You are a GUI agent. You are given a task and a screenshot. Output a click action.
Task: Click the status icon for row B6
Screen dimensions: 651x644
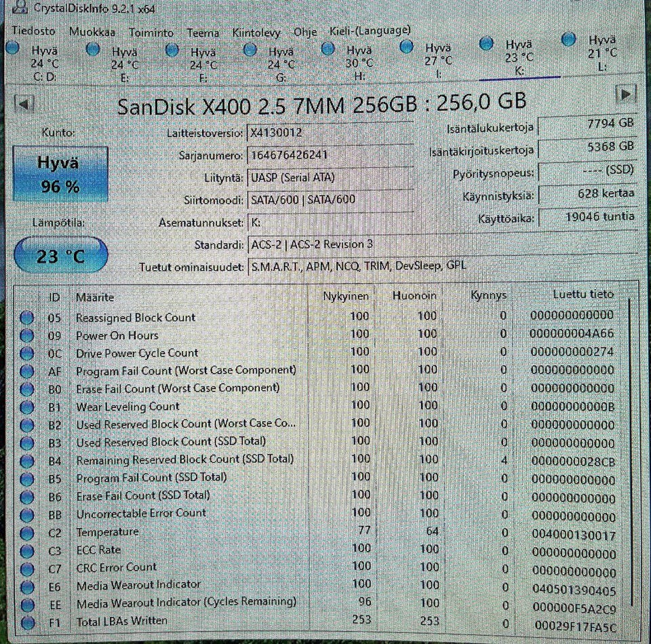click(26, 497)
